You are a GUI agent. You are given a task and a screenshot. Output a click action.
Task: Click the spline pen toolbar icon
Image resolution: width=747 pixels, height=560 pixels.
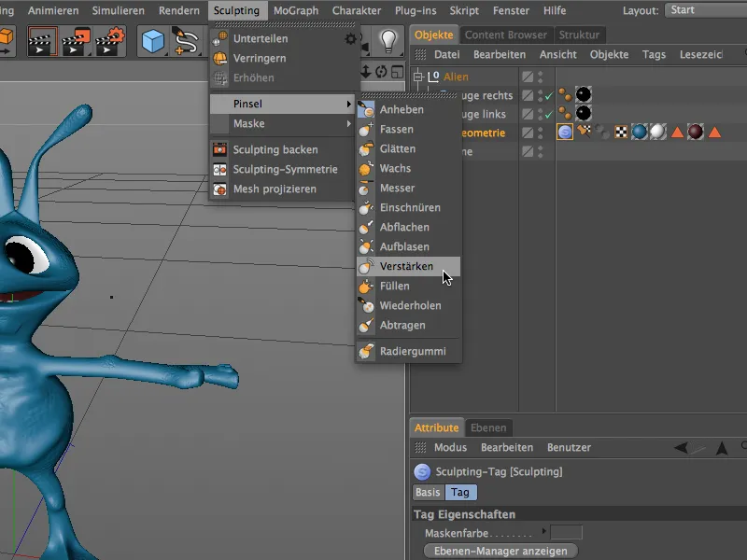(x=185, y=41)
